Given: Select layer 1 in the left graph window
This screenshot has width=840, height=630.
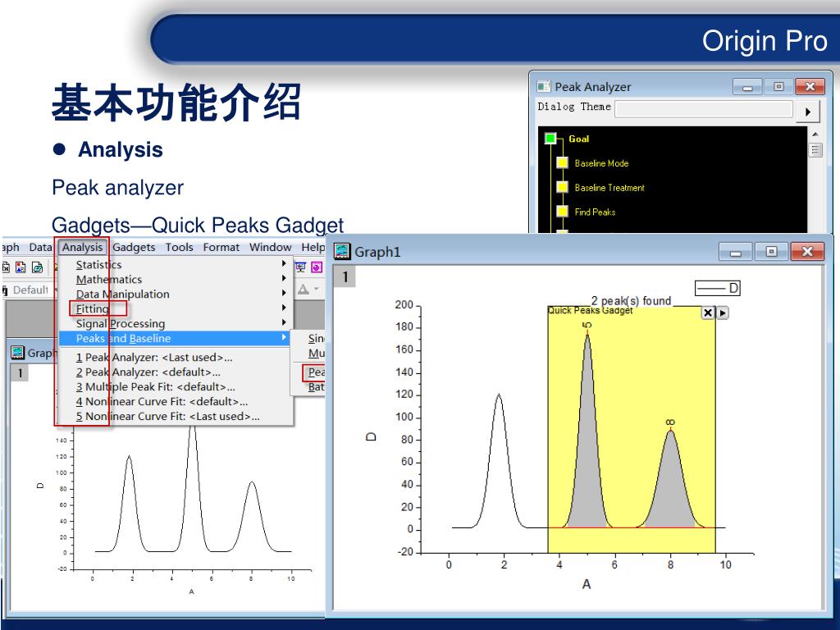Looking at the screenshot, I should (x=20, y=373).
